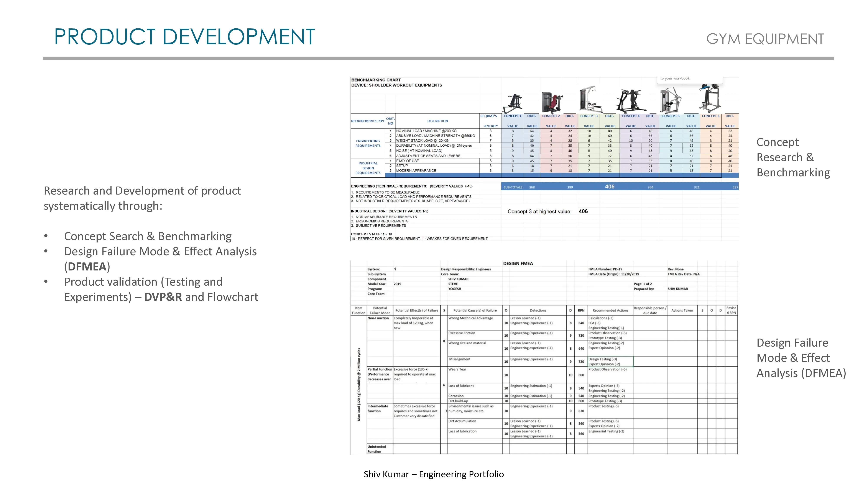
Task: Click the highlighted 406 sub-total value
Action: tap(610, 187)
